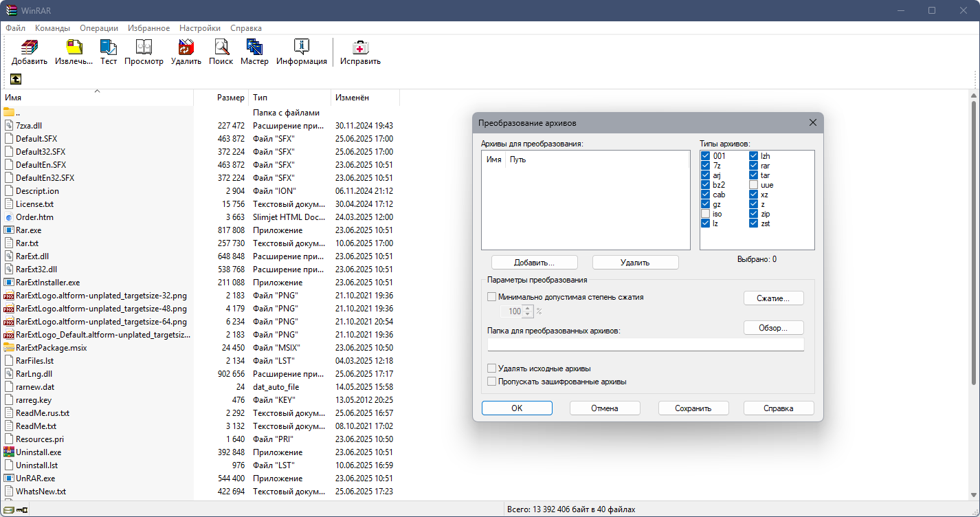980x517 pixels.
Task: Select ReadMe.rus.txt in file list
Action: [x=43, y=413]
